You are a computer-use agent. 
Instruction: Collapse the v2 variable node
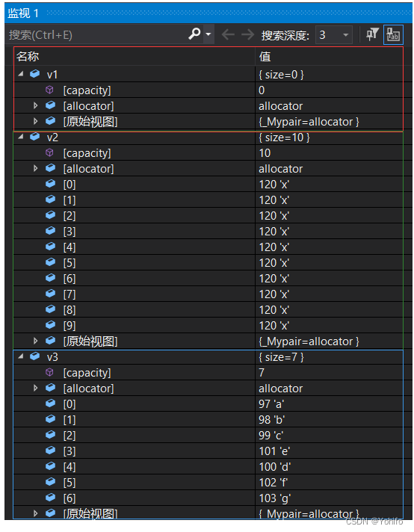click(x=21, y=137)
